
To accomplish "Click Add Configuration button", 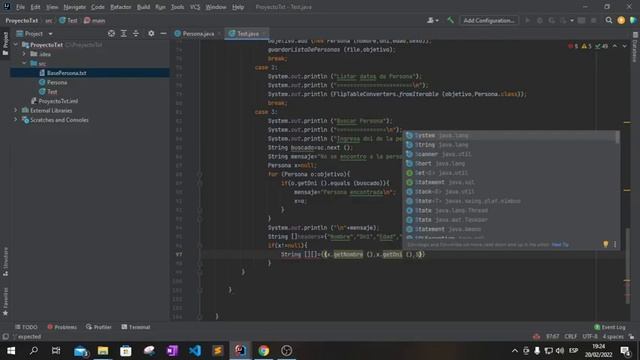I will point(489,20).
